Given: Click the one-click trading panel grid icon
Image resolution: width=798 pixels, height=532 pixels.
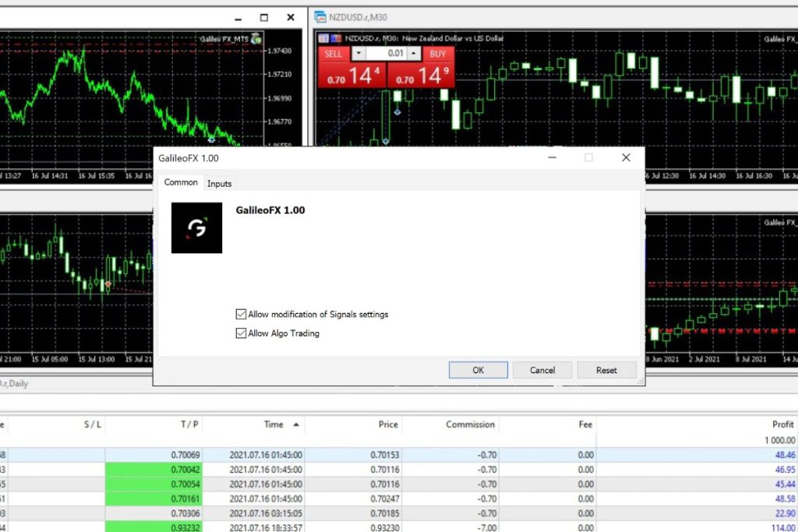Looking at the screenshot, I should 323,37.
